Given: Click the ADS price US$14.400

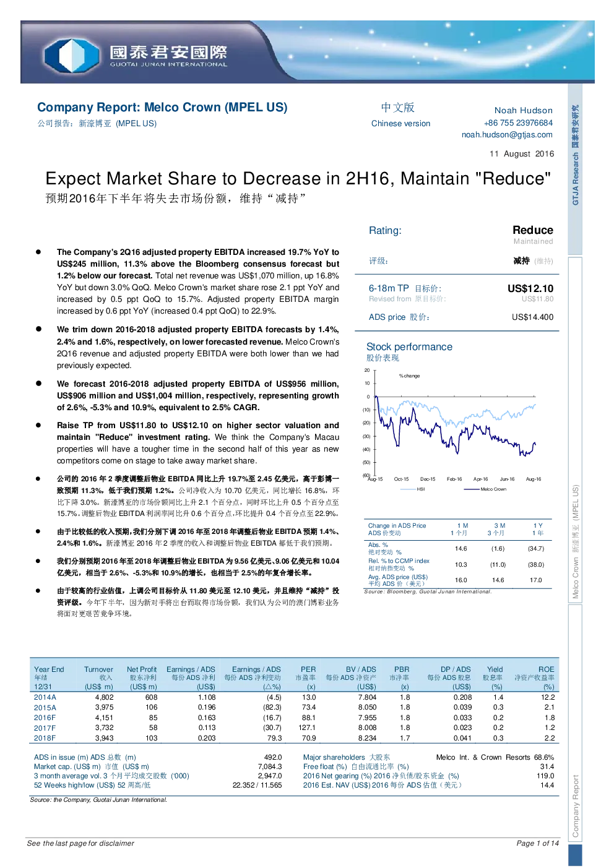Looking at the screenshot, I should pos(532,317).
